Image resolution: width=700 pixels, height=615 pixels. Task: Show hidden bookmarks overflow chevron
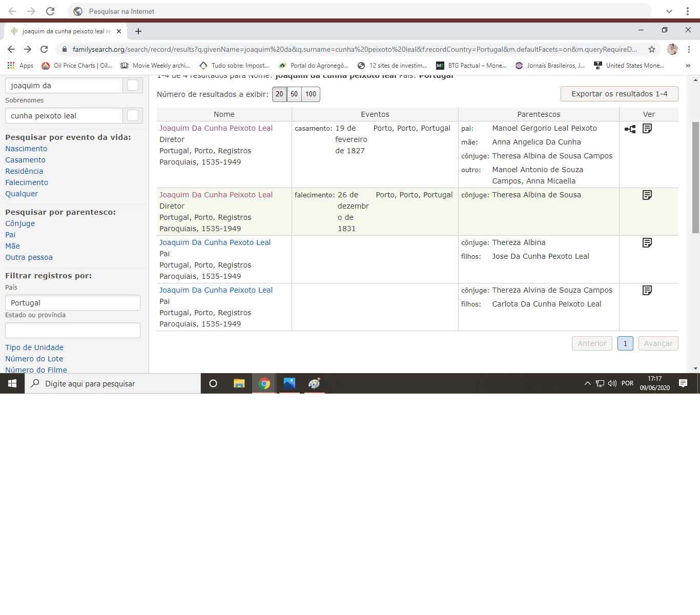(688, 66)
